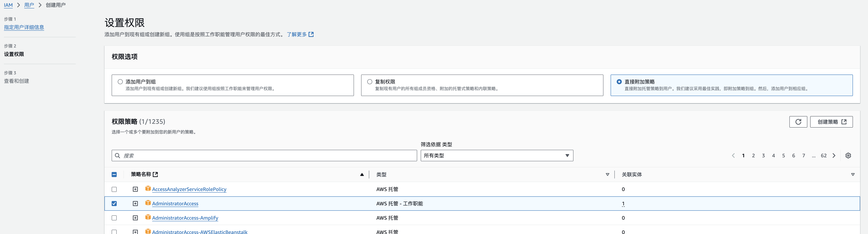Click the 创建策略 button

(831, 122)
